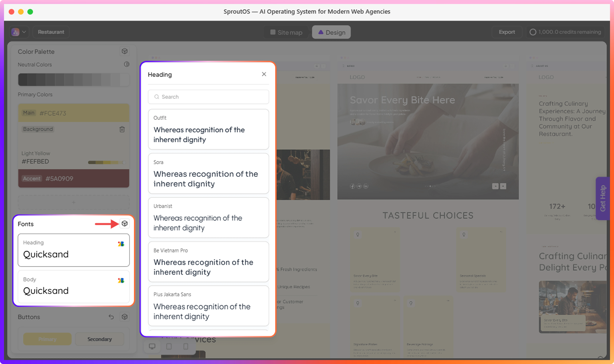Click the Buttons undo arrow icon
This screenshot has width=614, height=364.
(x=111, y=317)
